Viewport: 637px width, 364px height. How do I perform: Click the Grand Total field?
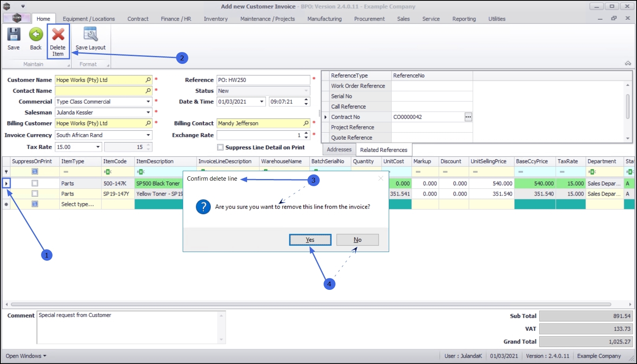586,342
